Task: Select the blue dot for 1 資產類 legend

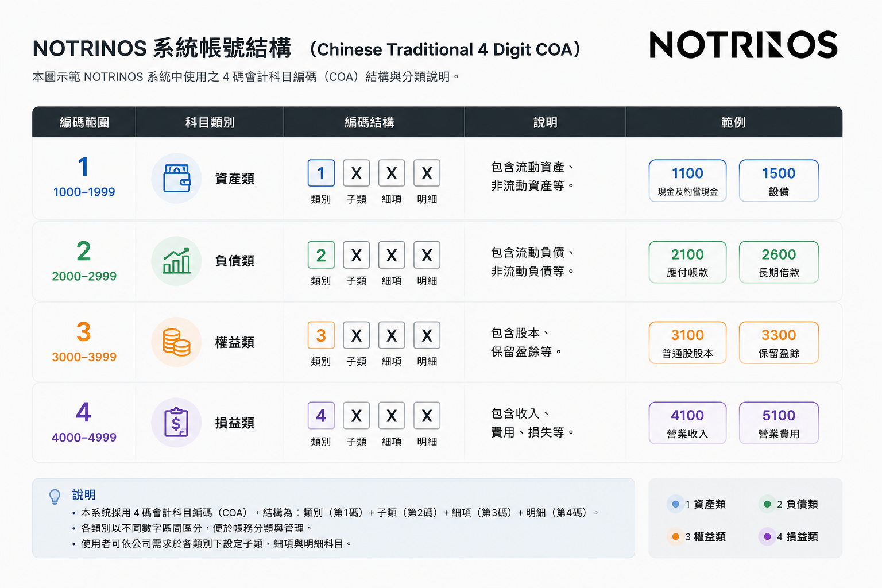Action: (x=675, y=504)
